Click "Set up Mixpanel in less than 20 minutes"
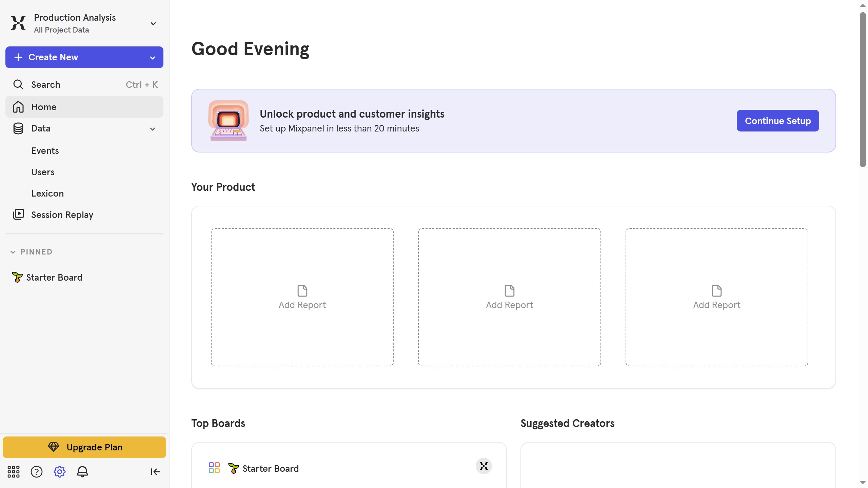This screenshot has height=488, width=868. tap(339, 128)
